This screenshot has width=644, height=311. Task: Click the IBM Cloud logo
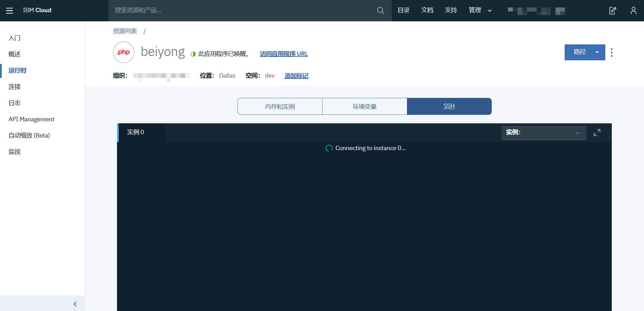37,11
